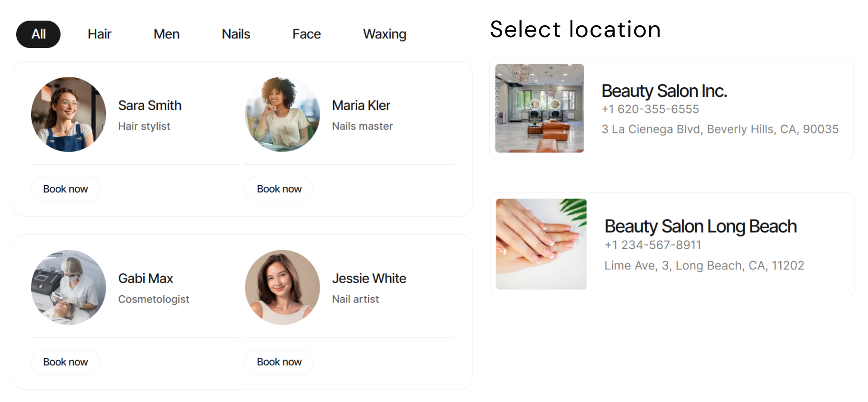The height and width of the screenshot is (402, 868).
Task: Switch to the Face services tab
Action: (x=307, y=34)
